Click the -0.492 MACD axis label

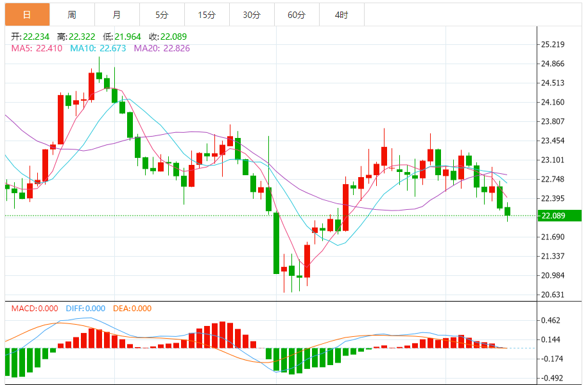click(552, 378)
